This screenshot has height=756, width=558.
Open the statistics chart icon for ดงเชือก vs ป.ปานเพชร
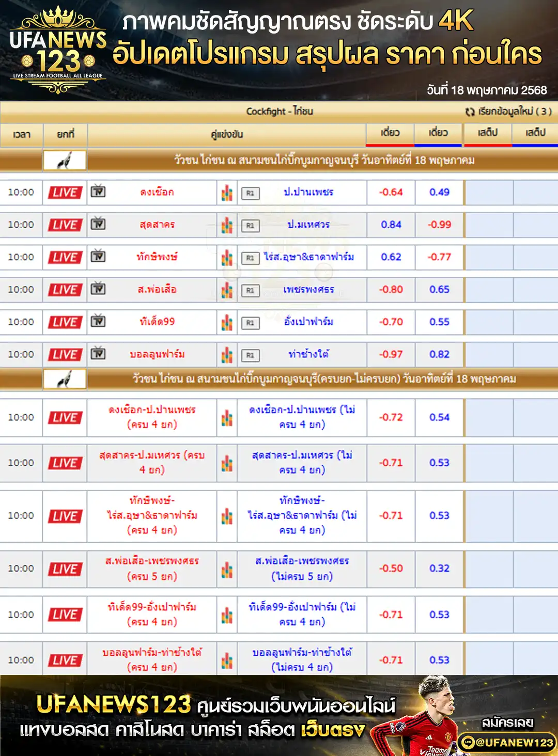point(227,193)
